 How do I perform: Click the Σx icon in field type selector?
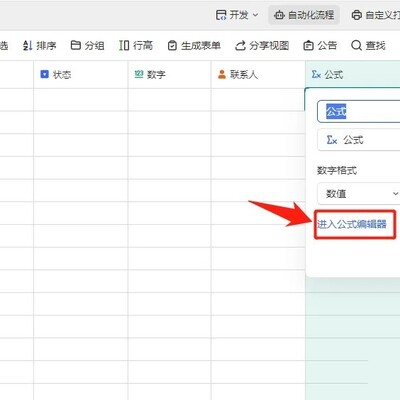332,140
